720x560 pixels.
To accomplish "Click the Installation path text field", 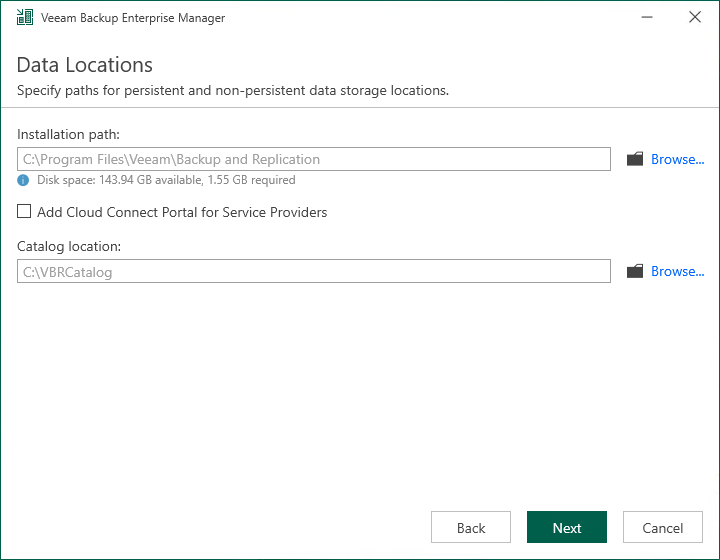I will 313,159.
